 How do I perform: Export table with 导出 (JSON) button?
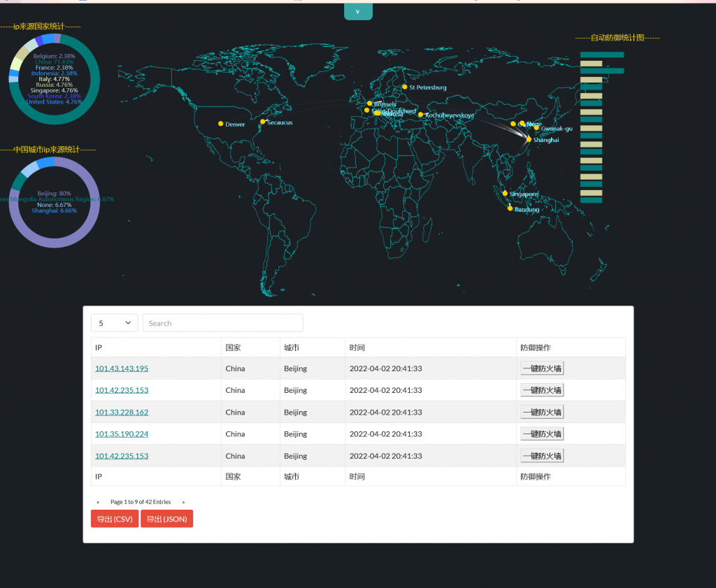click(x=166, y=519)
